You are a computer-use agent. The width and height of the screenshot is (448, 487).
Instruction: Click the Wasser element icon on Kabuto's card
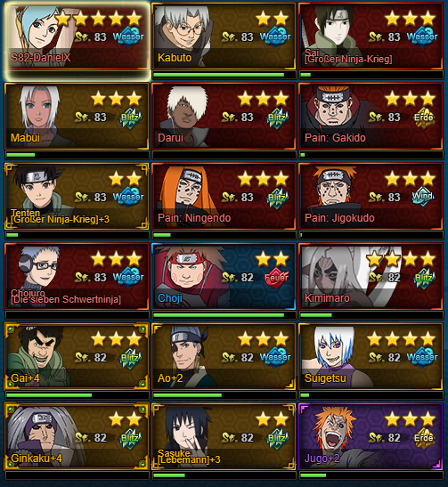pos(275,37)
